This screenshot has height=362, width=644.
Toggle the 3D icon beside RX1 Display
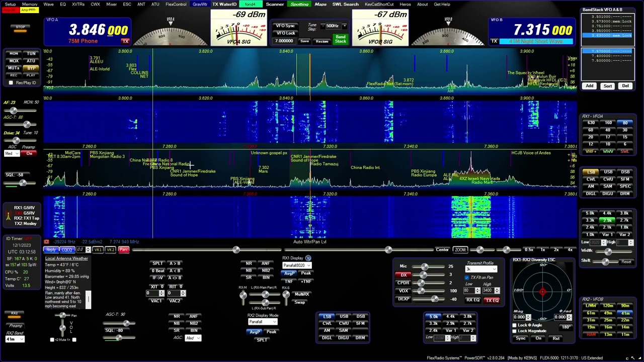pyautogui.click(x=308, y=258)
